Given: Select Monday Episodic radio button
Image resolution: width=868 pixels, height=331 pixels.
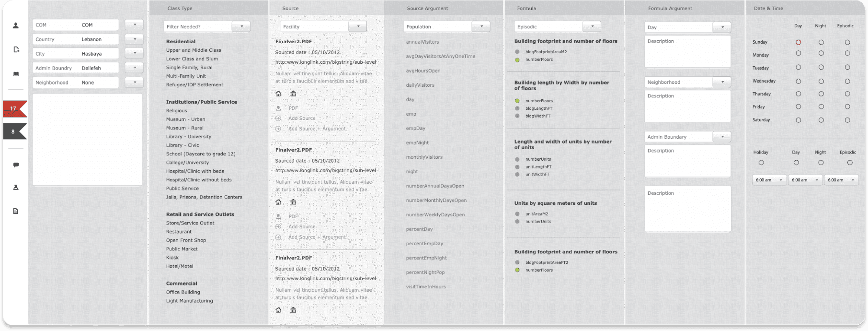Looking at the screenshot, I should tap(847, 53).
